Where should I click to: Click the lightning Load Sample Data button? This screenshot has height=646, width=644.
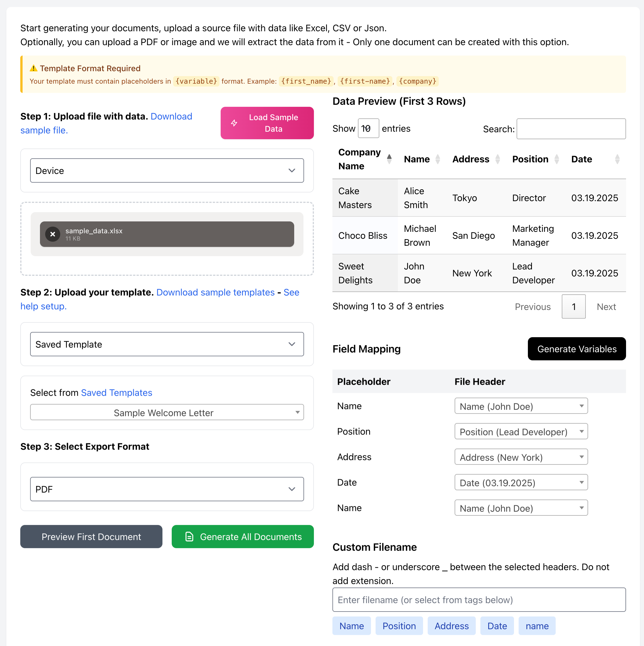[267, 123]
